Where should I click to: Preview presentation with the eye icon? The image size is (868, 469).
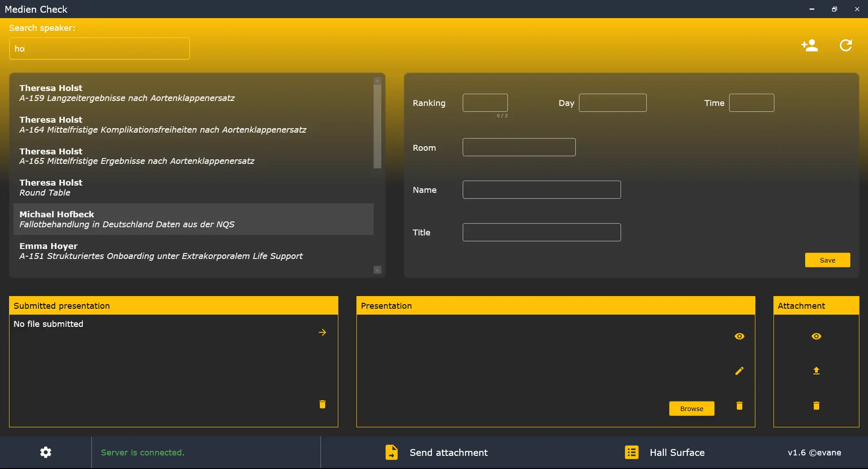click(739, 336)
